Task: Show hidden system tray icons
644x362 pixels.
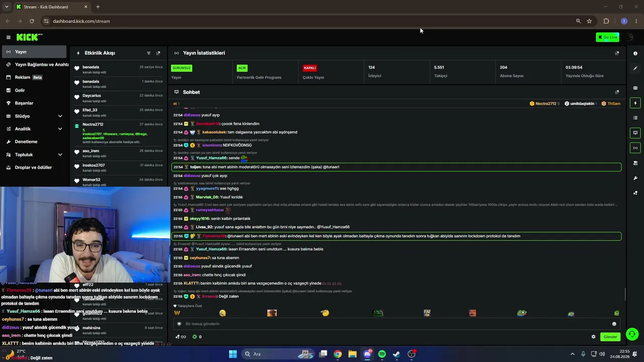Action: coord(572,354)
